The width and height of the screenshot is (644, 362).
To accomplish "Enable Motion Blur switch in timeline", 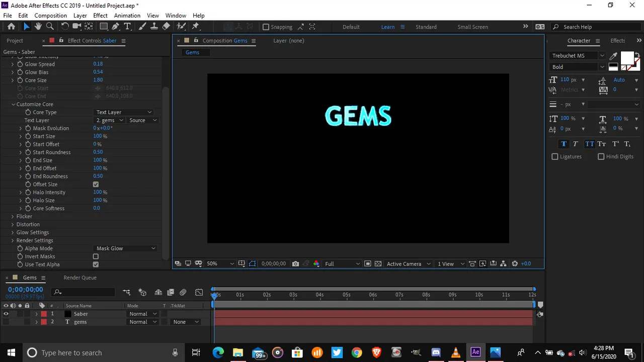I will point(183,292).
